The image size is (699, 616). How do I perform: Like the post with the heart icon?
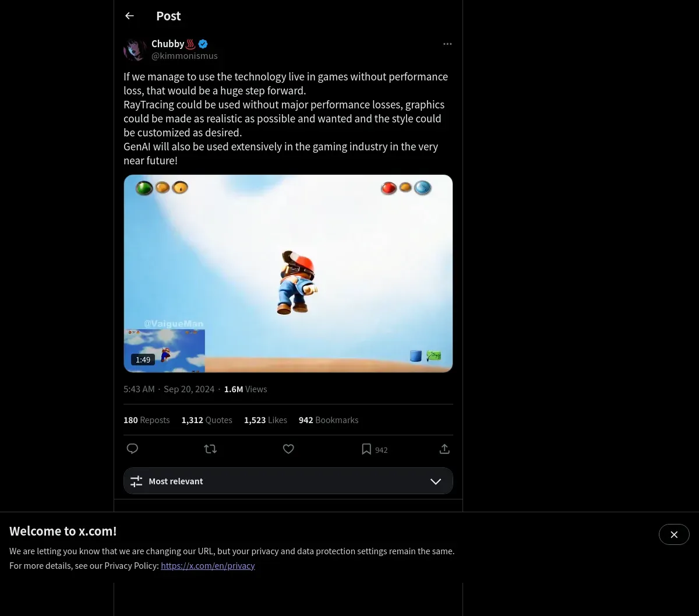[288, 449]
